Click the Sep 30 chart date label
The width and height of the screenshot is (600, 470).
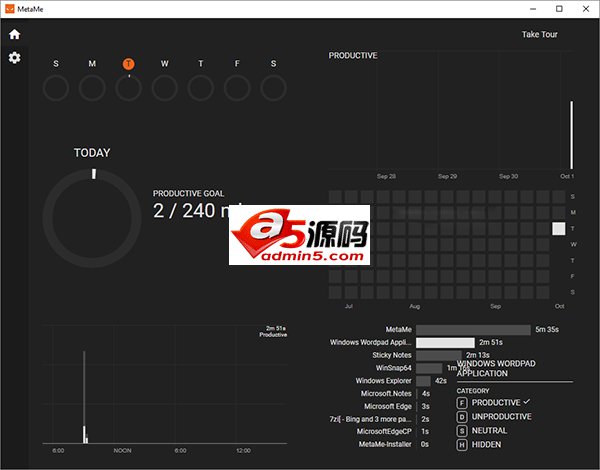[508, 176]
